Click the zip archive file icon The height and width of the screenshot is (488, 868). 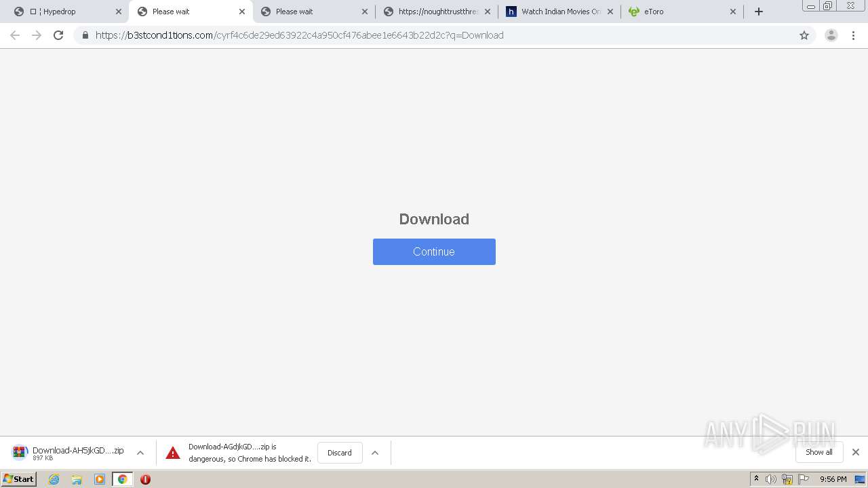20,453
